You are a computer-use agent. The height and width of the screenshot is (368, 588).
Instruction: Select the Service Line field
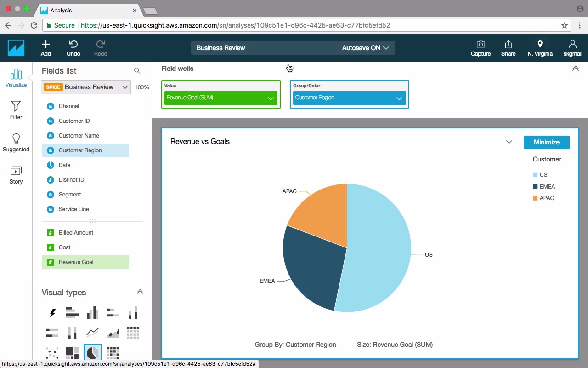tap(85, 209)
